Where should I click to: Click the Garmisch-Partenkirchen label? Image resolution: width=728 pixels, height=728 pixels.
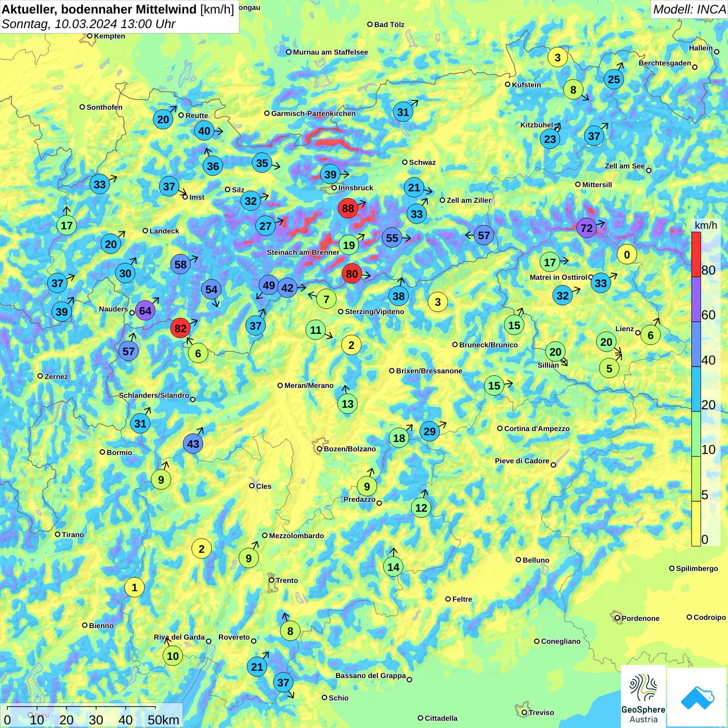pos(314,113)
